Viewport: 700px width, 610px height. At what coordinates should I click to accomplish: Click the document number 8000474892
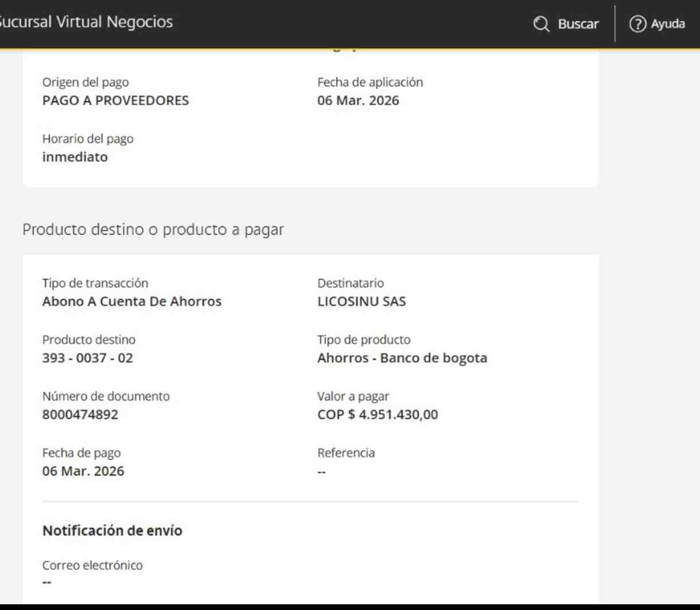click(x=80, y=414)
